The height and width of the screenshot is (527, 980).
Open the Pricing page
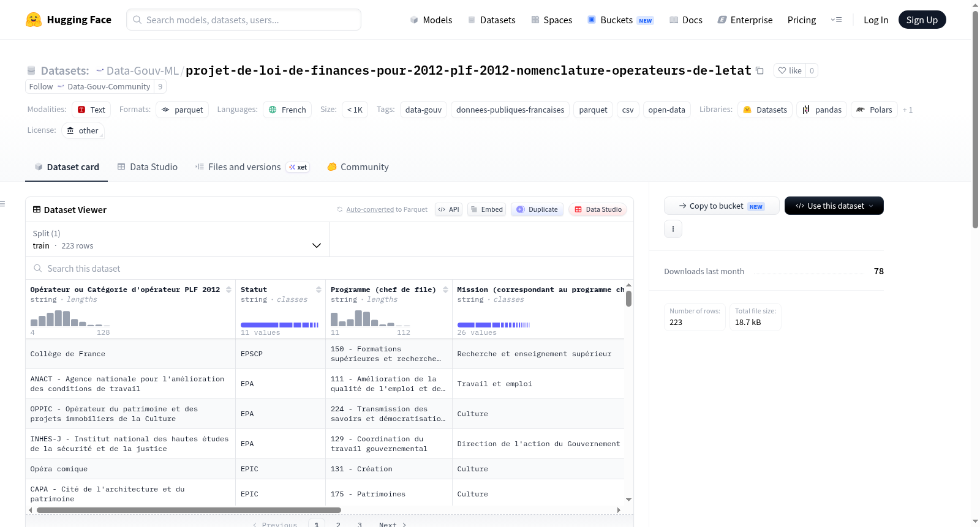click(x=802, y=20)
